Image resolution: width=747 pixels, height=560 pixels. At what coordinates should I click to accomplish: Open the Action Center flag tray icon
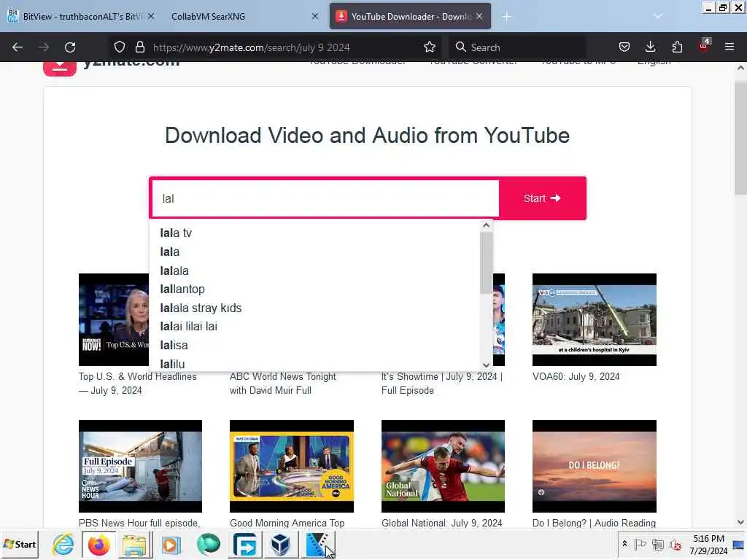(x=640, y=544)
